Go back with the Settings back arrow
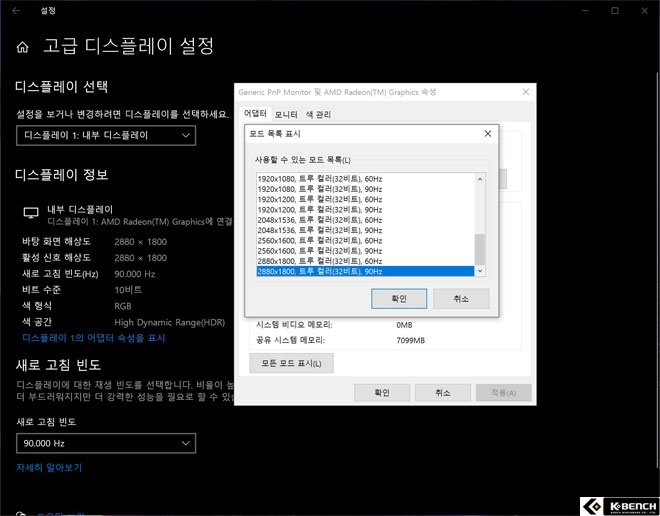Viewport: 660px width, 516px height. pos(16,11)
